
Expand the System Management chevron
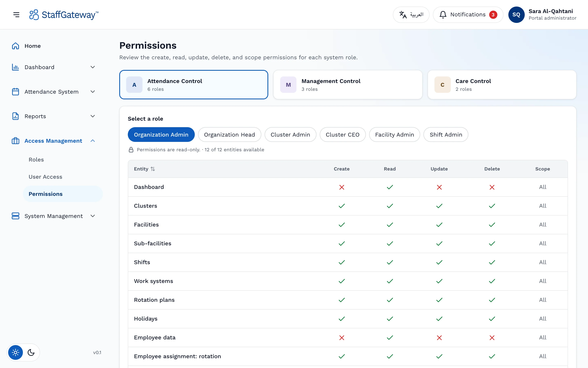[x=92, y=216]
